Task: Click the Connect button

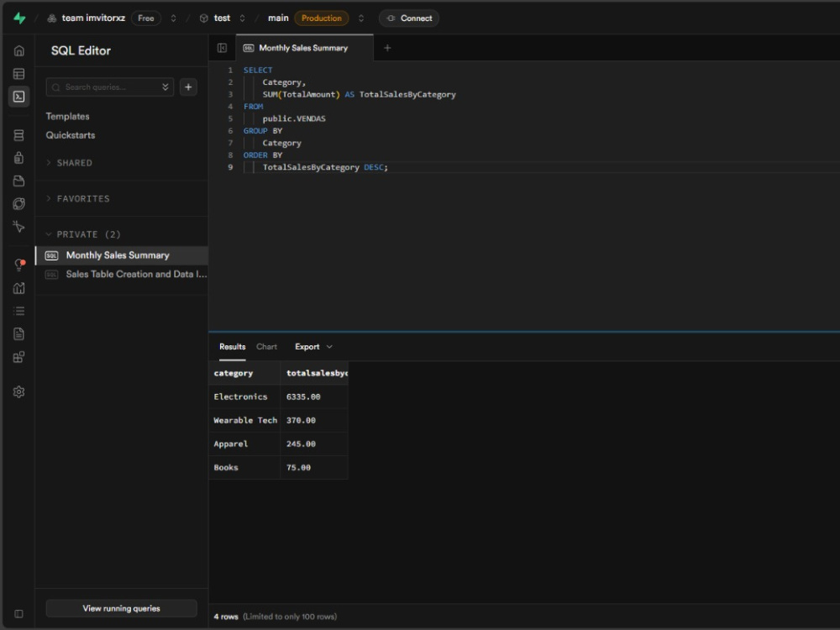Action: [409, 18]
